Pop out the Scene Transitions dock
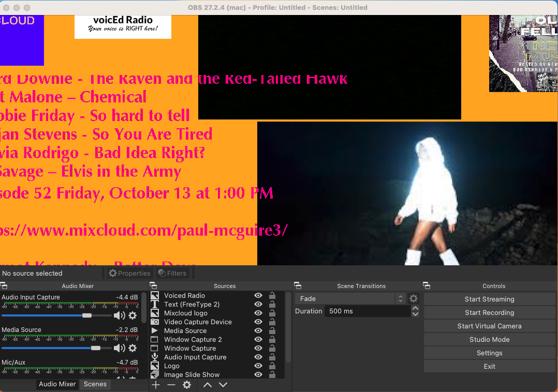This screenshot has width=558, height=392. point(298,286)
